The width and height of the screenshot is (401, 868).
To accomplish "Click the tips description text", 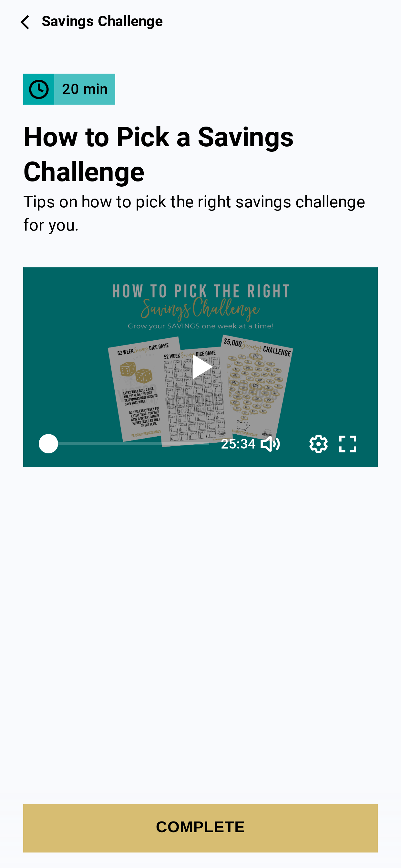I will (x=194, y=213).
